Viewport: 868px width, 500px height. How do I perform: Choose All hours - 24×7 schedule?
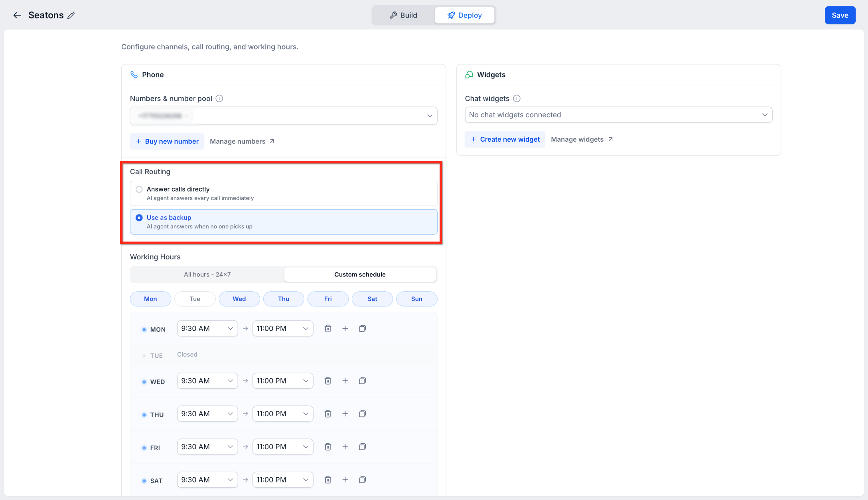coord(207,275)
